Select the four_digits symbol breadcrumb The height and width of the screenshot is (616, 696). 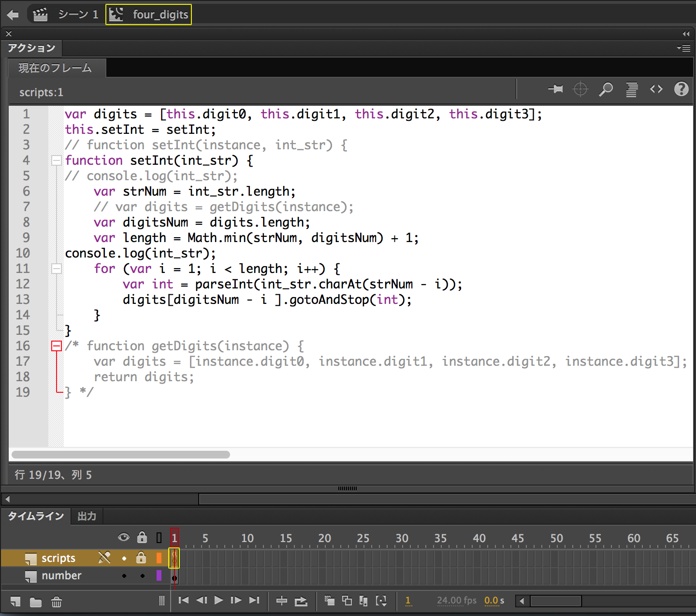pyautogui.click(x=149, y=14)
